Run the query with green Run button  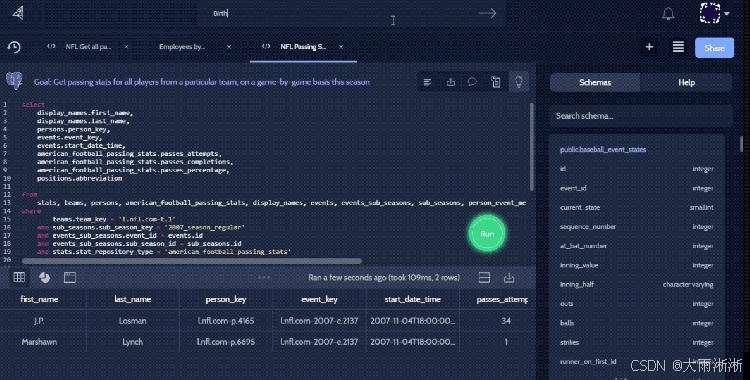pos(487,234)
